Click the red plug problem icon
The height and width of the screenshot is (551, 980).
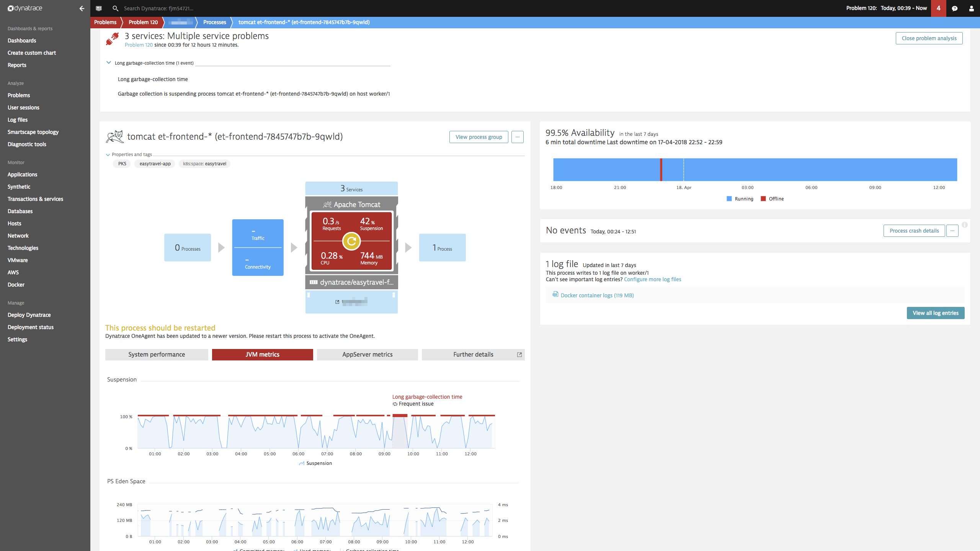coord(113,39)
